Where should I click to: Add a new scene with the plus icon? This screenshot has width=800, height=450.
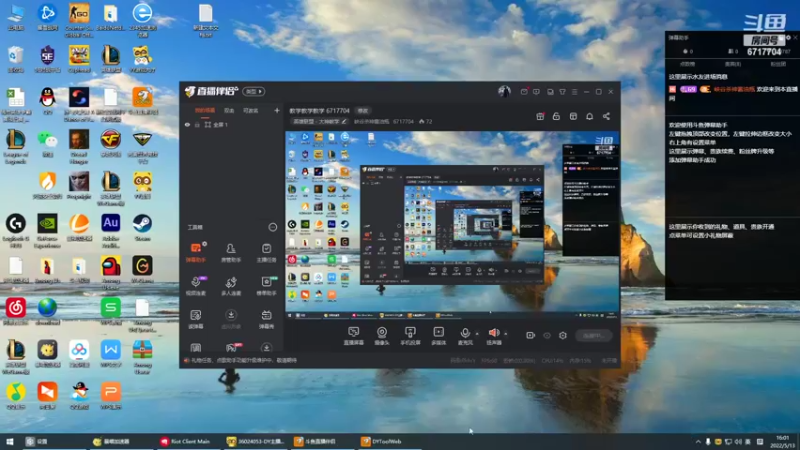[277, 110]
